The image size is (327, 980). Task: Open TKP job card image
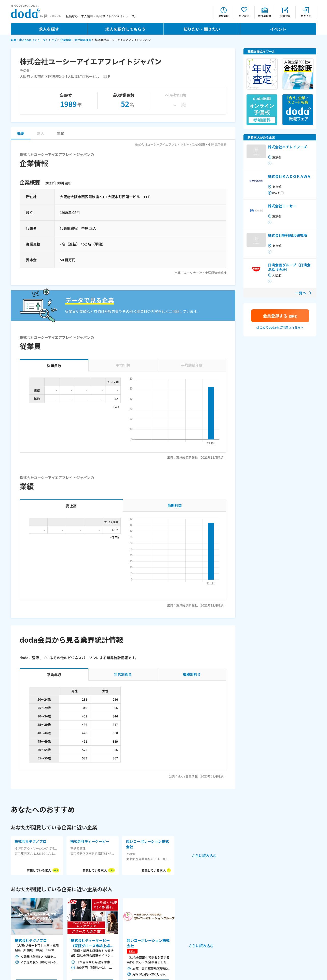coord(92,916)
